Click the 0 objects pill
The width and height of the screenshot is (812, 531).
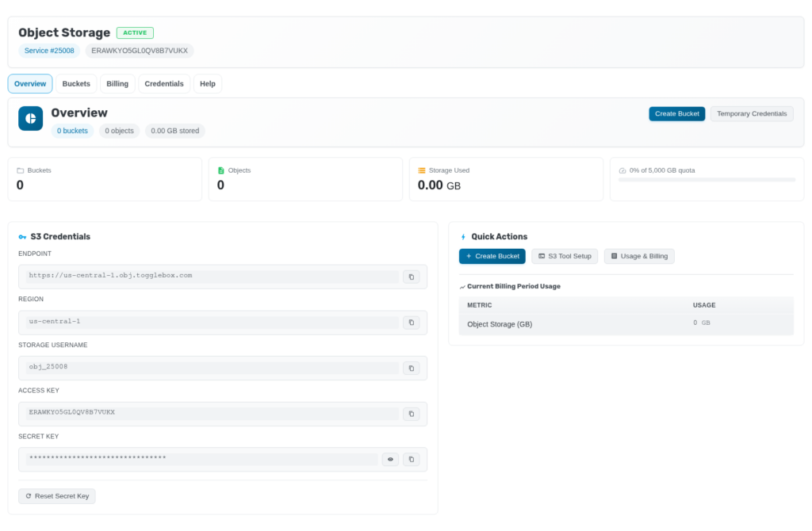[x=119, y=131]
